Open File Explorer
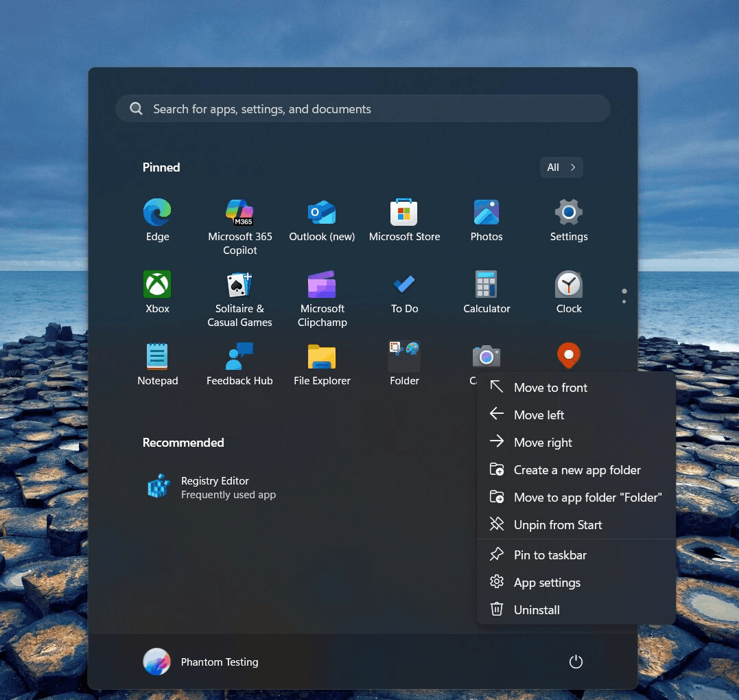The height and width of the screenshot is (700, 739). [322, 364]
